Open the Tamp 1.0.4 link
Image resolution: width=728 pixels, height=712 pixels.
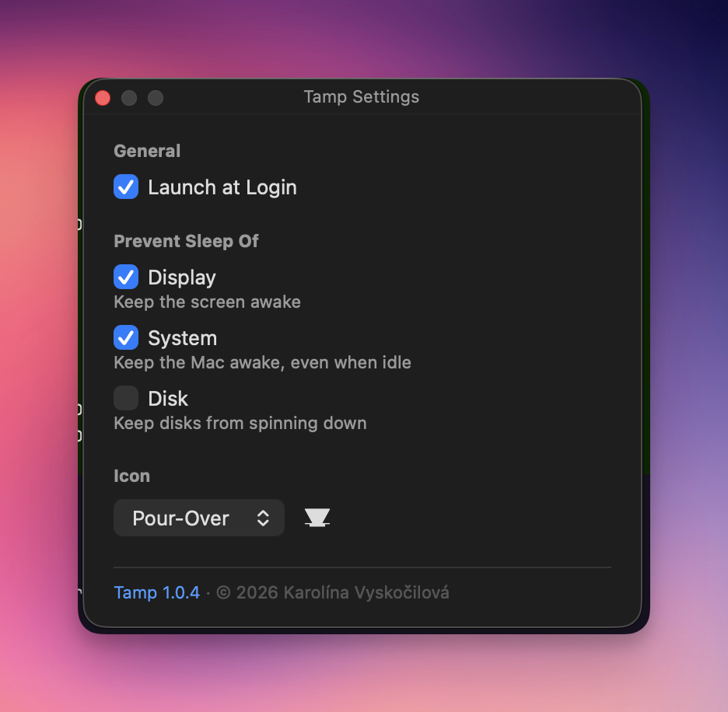pyautogui.click(x=156, y=593)
